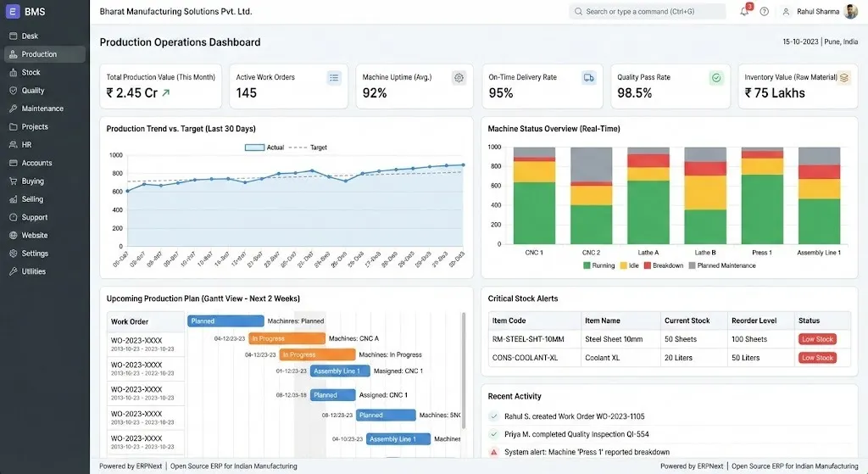This screenshot has height=474, width=868.
Task: Open the Stock menu label
Action: click(31, 73)
